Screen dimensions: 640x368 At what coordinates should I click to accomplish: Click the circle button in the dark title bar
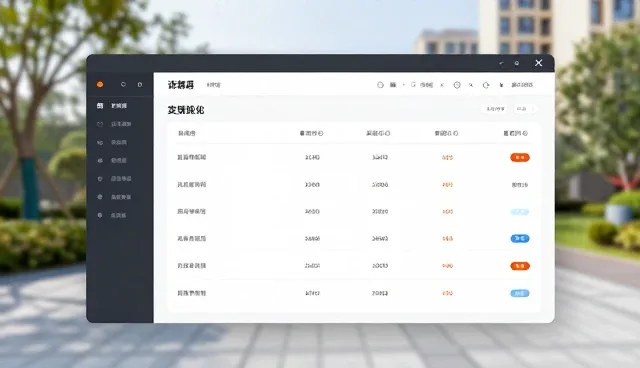(517, 63)
